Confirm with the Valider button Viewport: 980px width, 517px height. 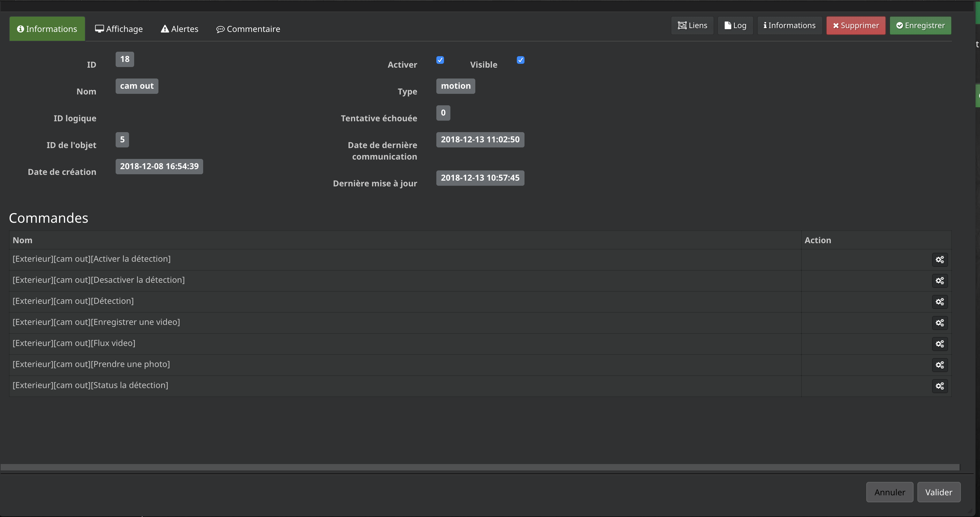[939, 492]
